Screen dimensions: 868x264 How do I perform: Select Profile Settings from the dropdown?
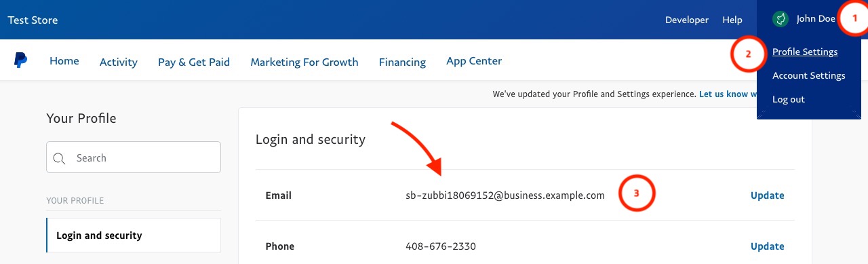point(805,52)
